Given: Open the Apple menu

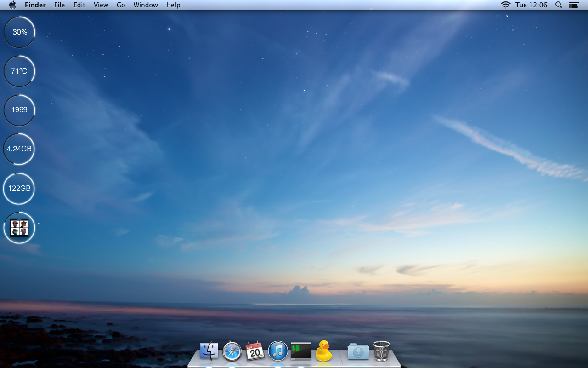Looking at the screenshot, I should click(x=12, y=5).
